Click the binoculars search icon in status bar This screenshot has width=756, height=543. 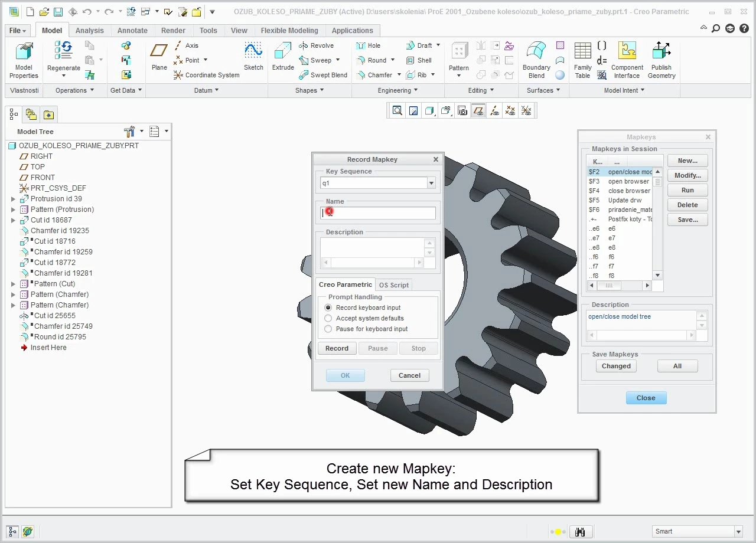pos(581,532)
